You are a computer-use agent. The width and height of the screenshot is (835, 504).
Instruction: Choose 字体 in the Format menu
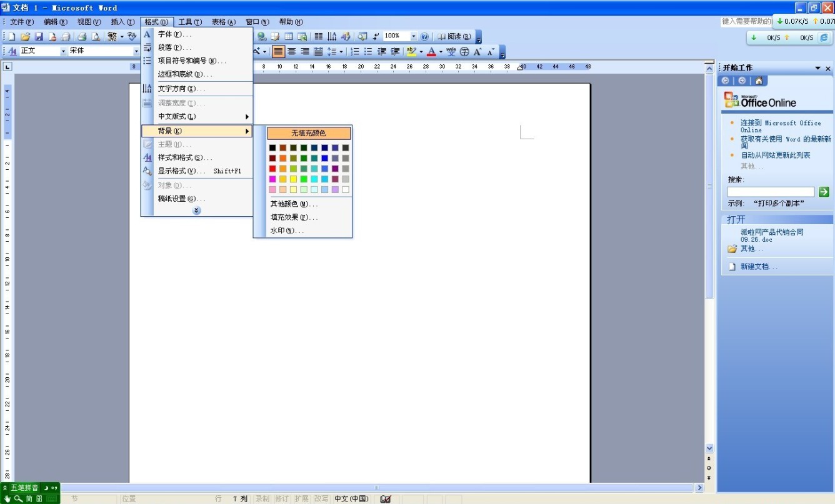197,34
